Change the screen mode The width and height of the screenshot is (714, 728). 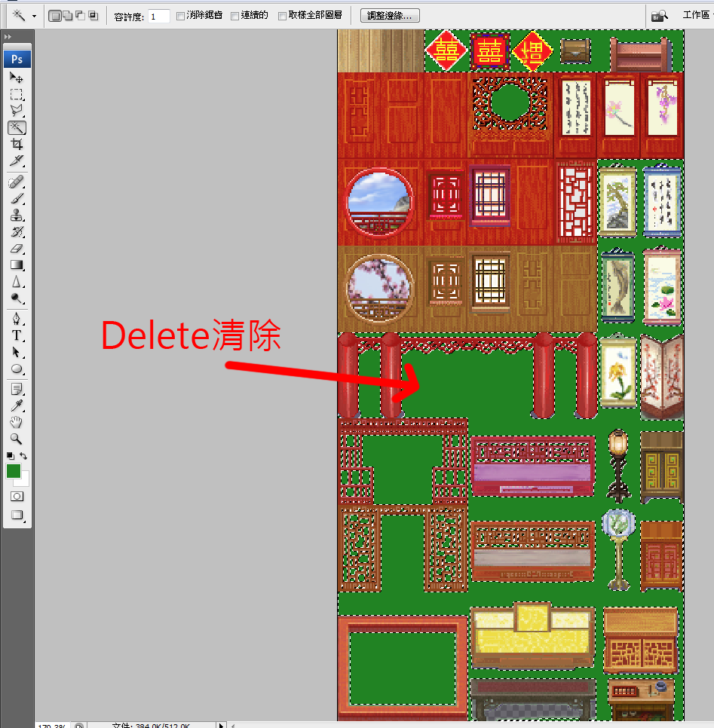tap(17, 515)
